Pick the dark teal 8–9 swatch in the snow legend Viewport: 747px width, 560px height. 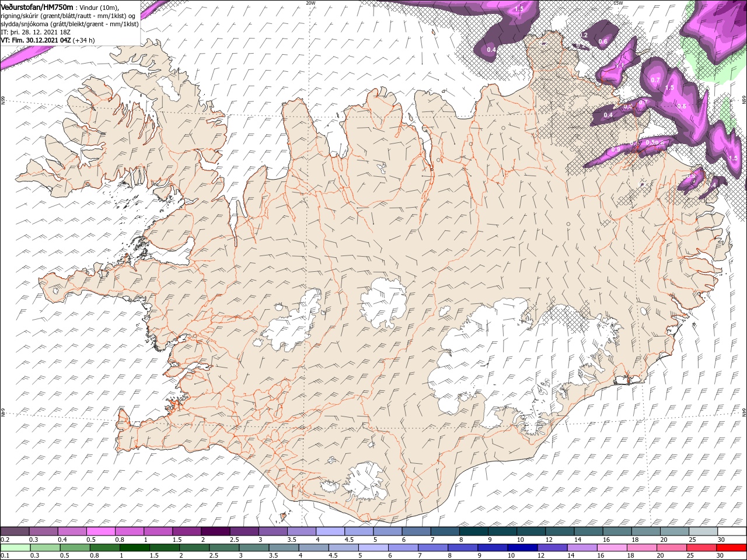(474, 531)
